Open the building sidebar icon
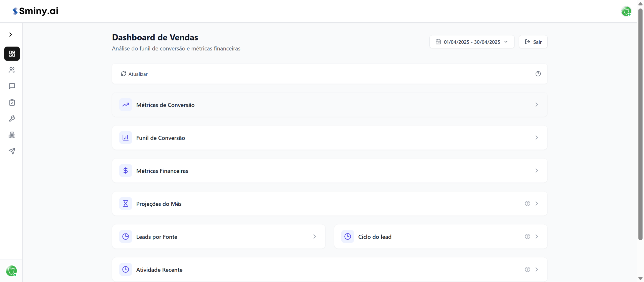644x282 pixels. [x=12, y=135]
